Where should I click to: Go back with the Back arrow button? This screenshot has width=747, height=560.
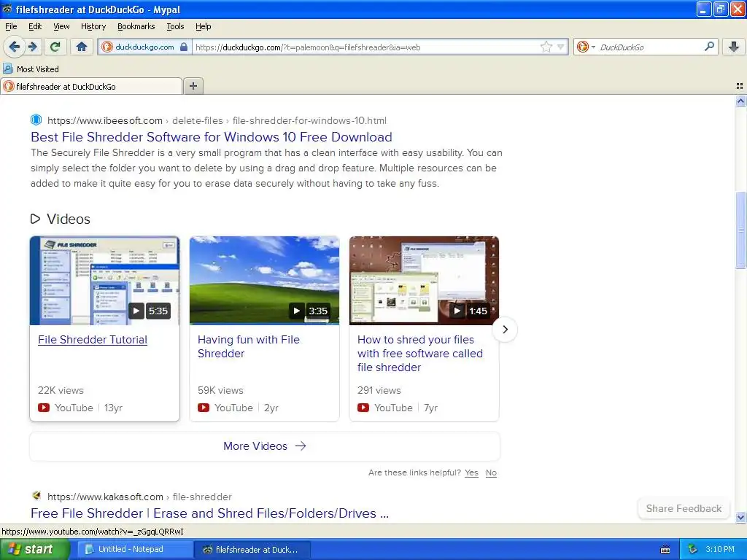tap(15, 47)
